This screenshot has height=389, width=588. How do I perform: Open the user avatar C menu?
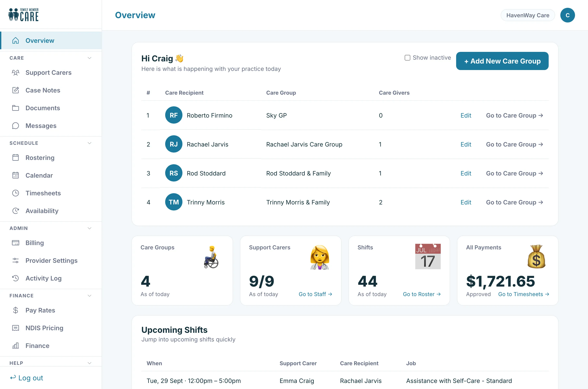pyautogui.click(x=567, y=15)
